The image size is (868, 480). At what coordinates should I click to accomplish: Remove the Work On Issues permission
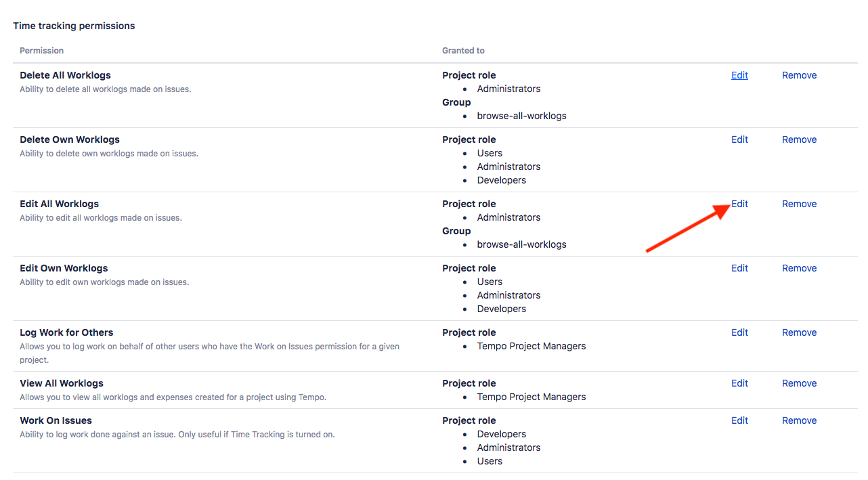point(799,420)
